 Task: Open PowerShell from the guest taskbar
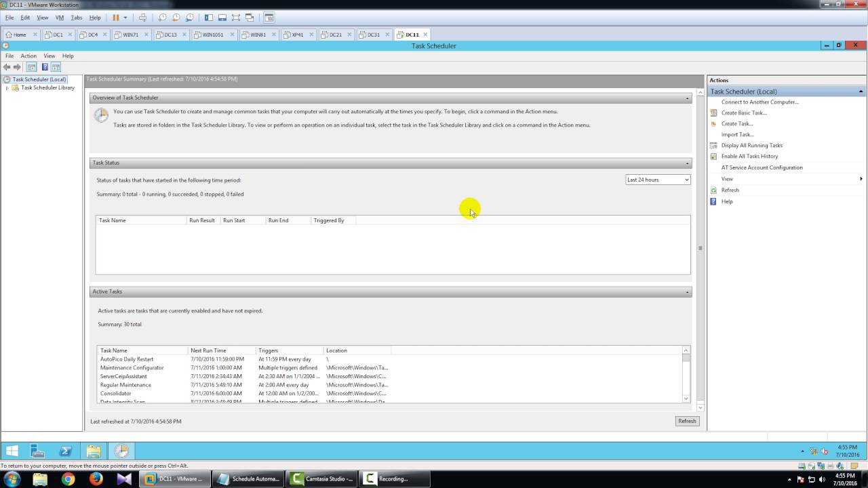click(66, 451)
